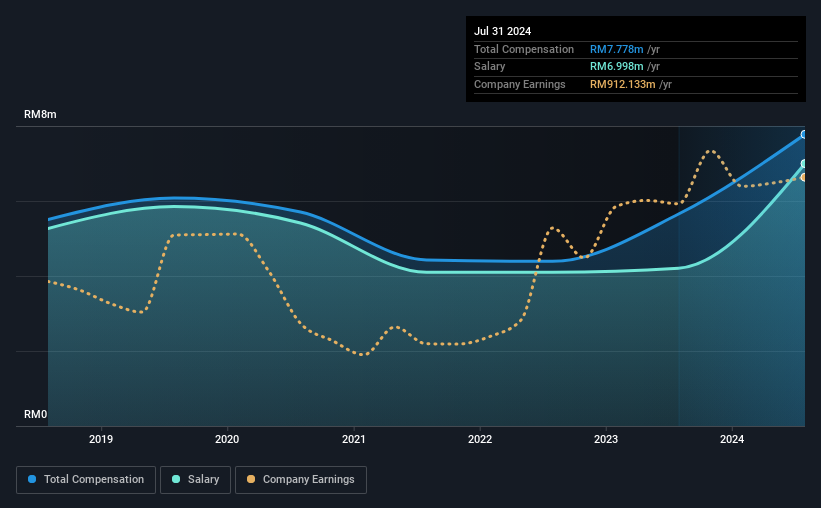
Task: Select the orange Company Earnings endpoint marker
Action: coord(803,178)
